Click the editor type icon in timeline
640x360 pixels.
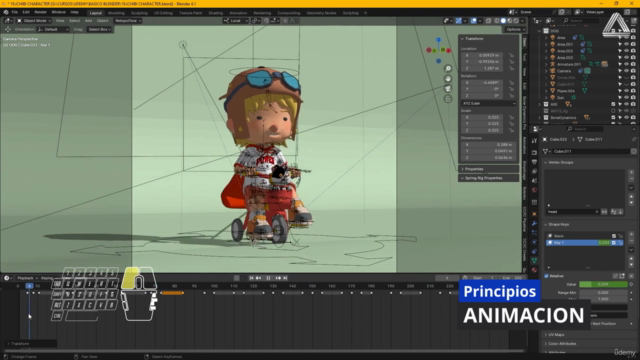coord(7,278)
